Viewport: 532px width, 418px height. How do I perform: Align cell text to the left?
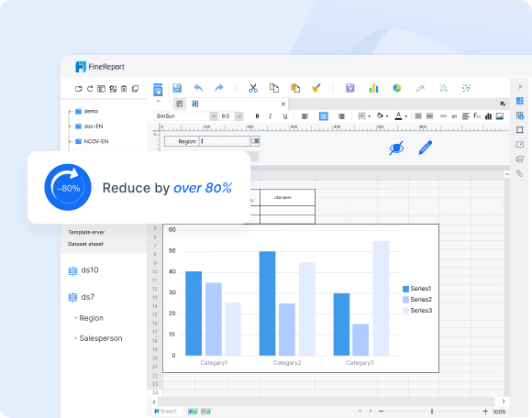[305, 116]
